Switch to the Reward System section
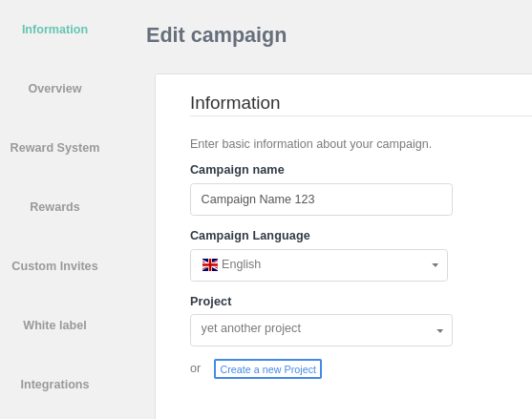 point(55,148)
